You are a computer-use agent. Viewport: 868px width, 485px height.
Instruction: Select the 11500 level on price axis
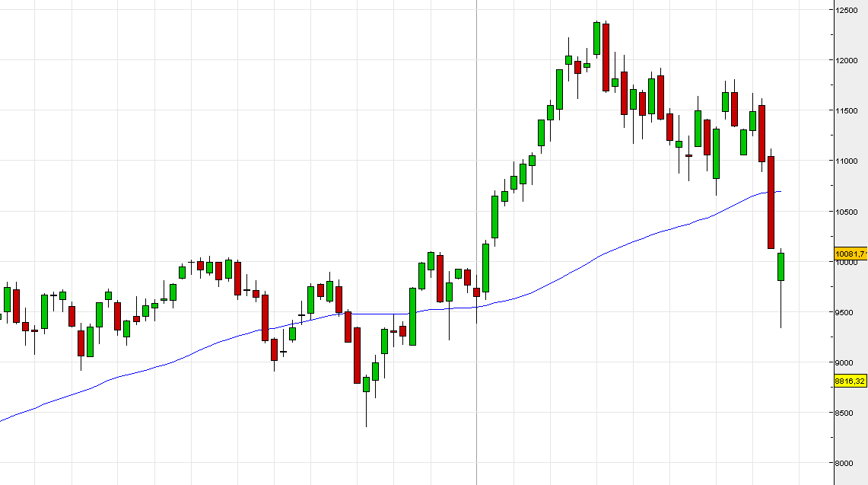pos(848,110)
